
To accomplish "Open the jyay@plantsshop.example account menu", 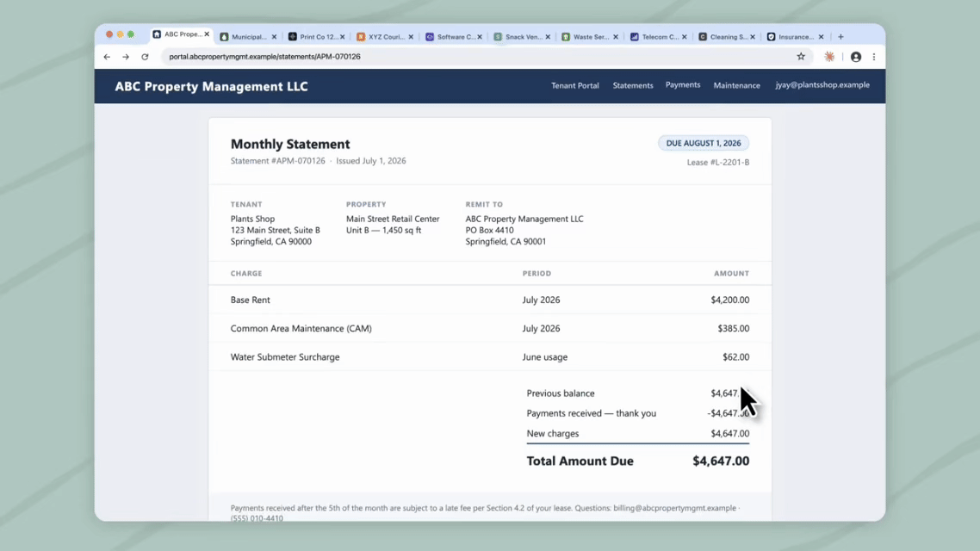I will (822, 85).
